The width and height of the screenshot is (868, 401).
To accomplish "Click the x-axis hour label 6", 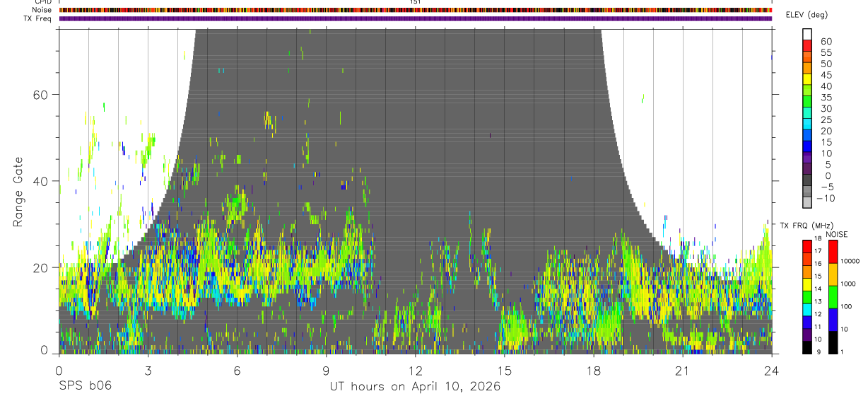I will pos(237,371).
